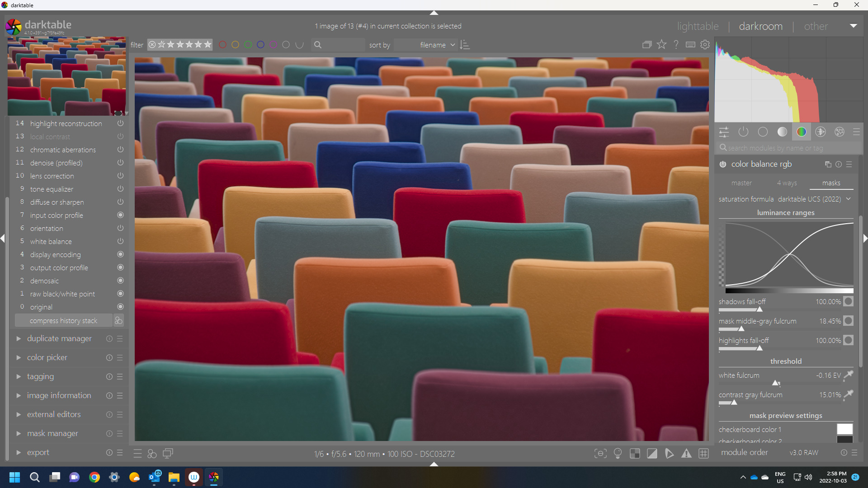Image resolution: width=868 pixels, height=488 pixels.
Task: Click checkerboard color 1 swatch
Action: 844,429
